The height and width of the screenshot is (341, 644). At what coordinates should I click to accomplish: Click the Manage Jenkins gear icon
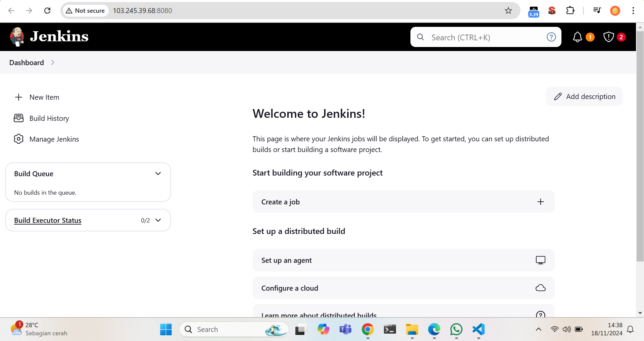point(18,139)
